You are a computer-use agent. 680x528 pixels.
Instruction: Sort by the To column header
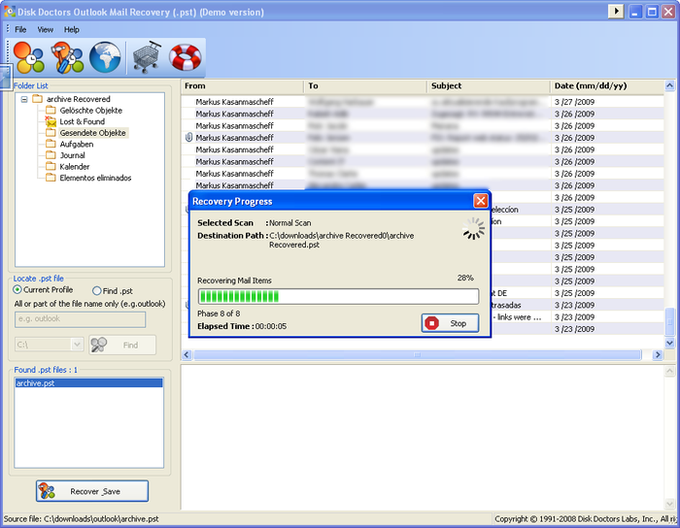[x=366, y=86]
